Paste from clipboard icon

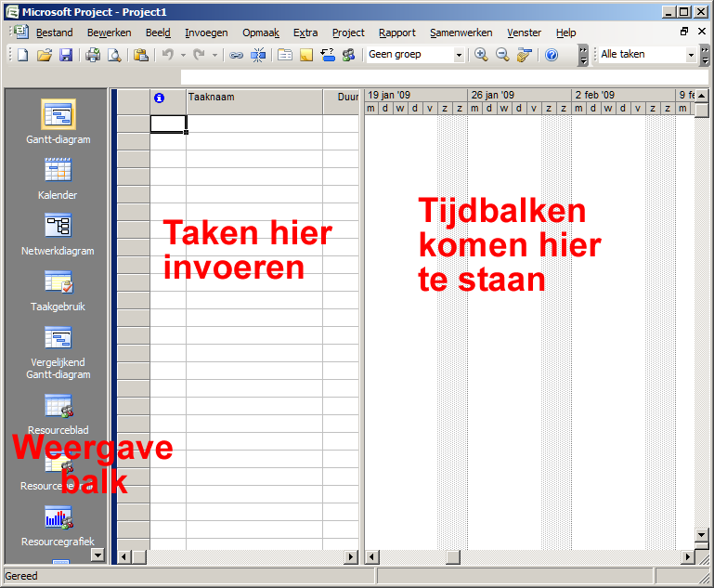[x=141, y=55]
